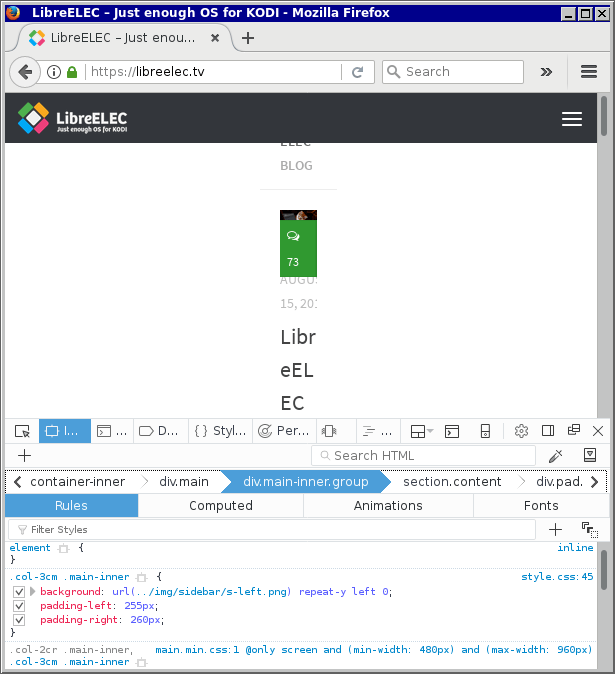Disable the padding-left declaration checkbox

(x=19, y=606)
